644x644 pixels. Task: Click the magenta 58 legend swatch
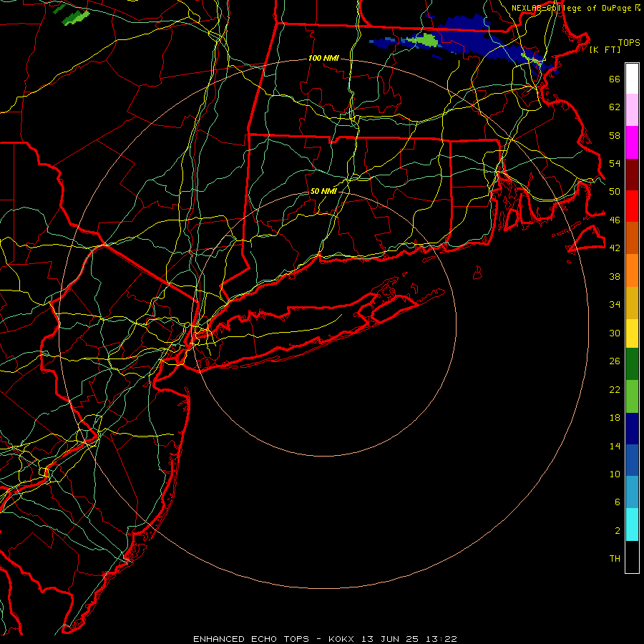(632, 142)
